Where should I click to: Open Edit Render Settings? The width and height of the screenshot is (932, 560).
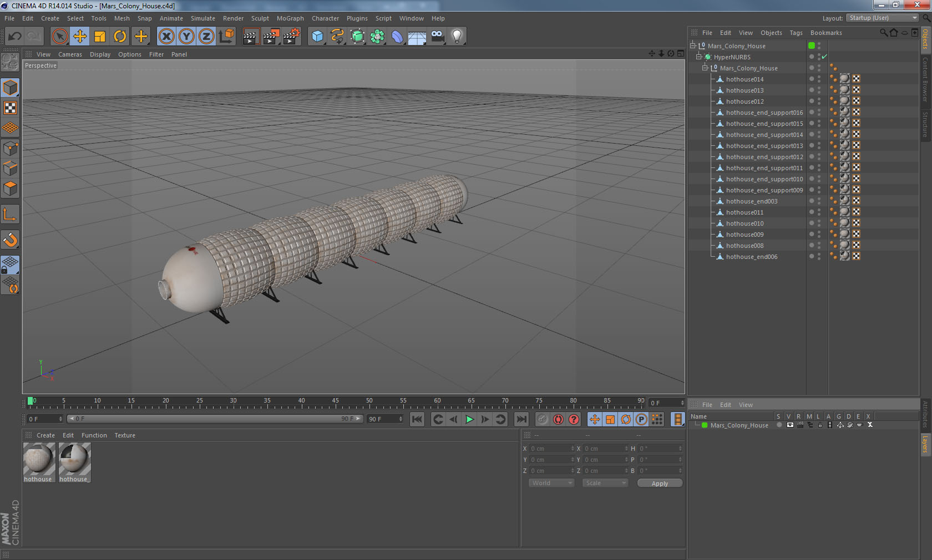tap(291, 37)
